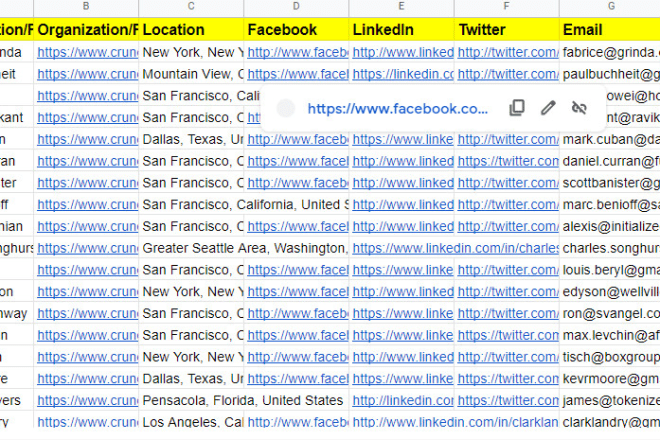Viewport: 660px width, 440px height.
Task: Open the facebook.co… link in popup
Action: pos(397,109)
